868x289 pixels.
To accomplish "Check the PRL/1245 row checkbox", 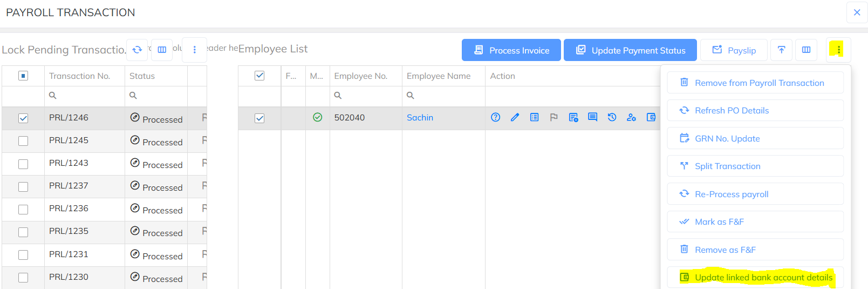I will click(x=23, y=141).
